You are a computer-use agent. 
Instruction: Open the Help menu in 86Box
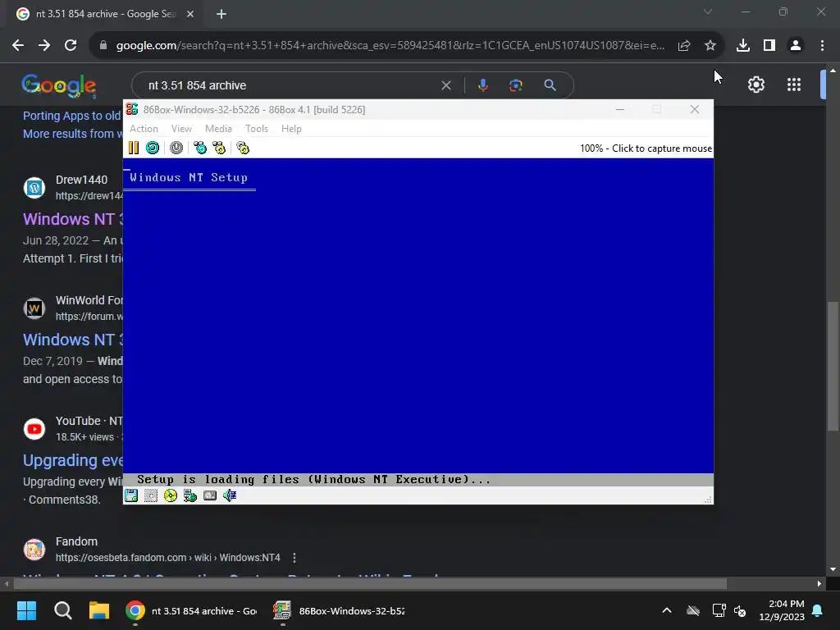coord(291,129)
